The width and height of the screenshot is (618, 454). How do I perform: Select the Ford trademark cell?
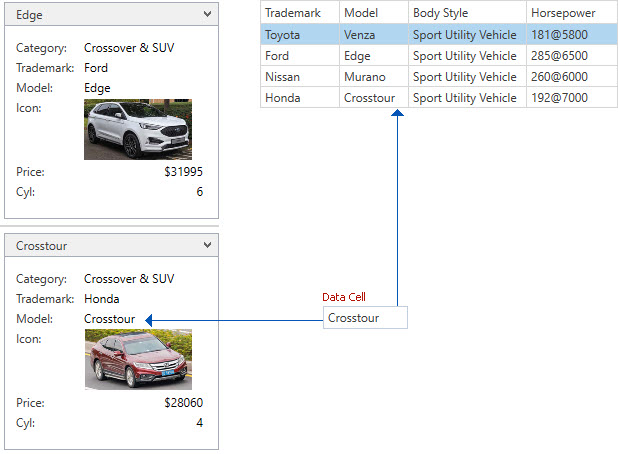click(300, 56)
